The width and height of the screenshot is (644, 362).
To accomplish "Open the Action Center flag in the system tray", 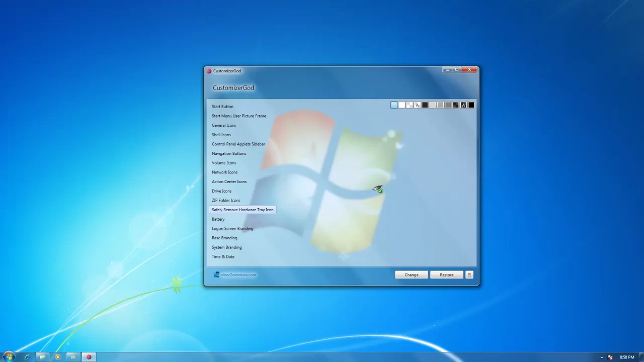I will coord(610,357).
